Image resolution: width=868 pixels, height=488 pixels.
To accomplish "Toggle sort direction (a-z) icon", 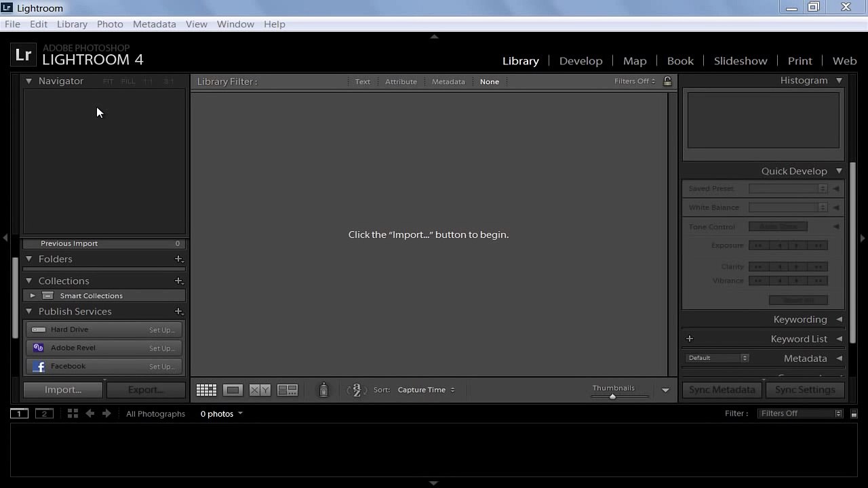I will (x=357, y=390).
